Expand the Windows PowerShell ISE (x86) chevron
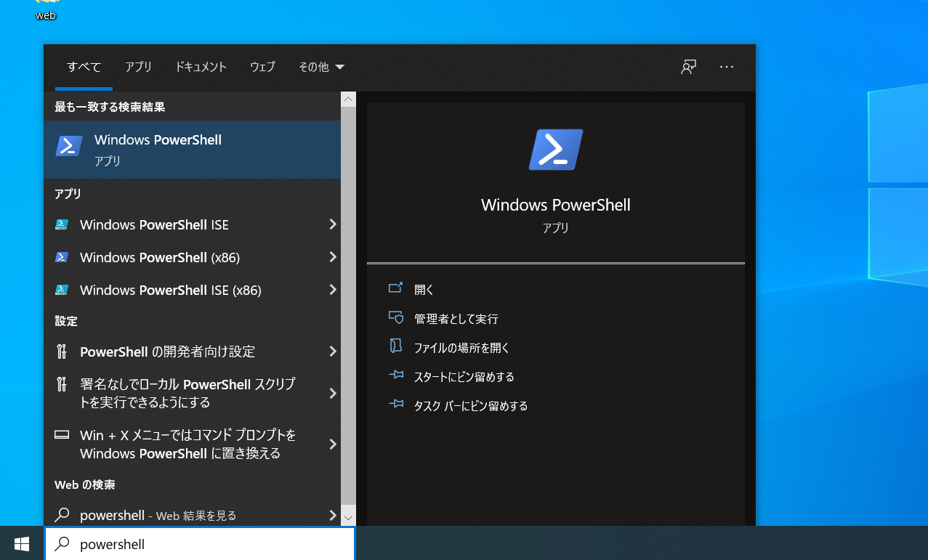928x560 pixels. tap(332, 290)
